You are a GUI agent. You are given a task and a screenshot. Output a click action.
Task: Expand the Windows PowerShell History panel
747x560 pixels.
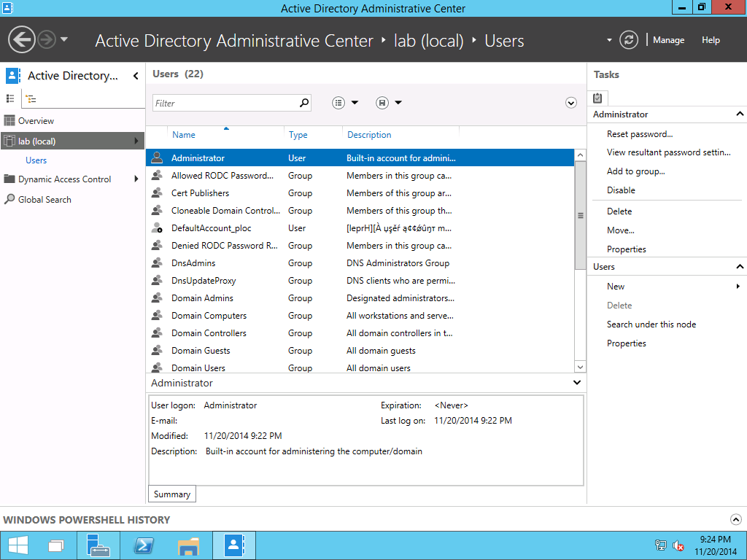click(x=735, y=519)
